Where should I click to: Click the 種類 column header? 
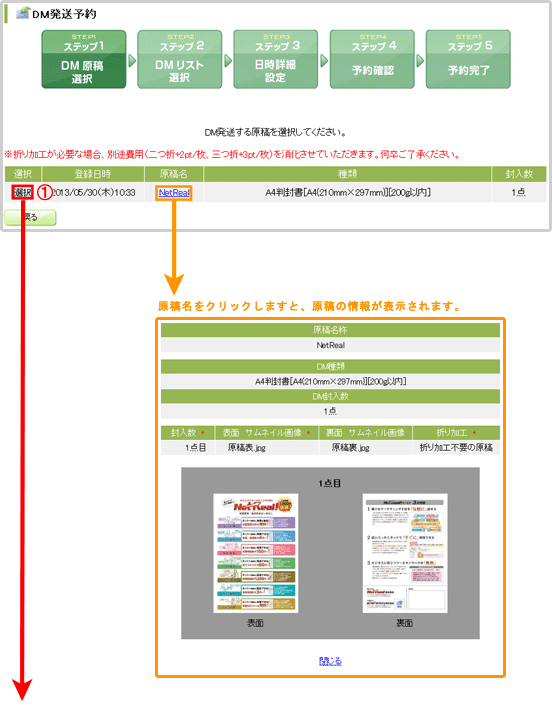click(x=348, y=174)
